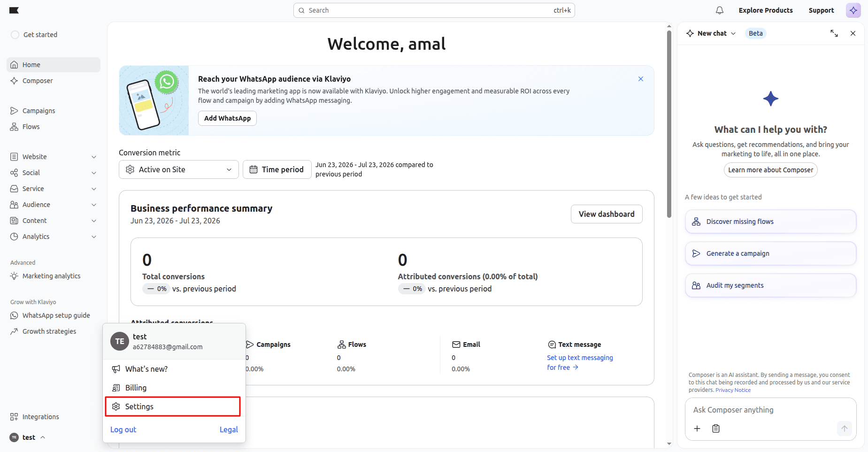Click the Composer sparkle icon in top bar

[853, 10]
